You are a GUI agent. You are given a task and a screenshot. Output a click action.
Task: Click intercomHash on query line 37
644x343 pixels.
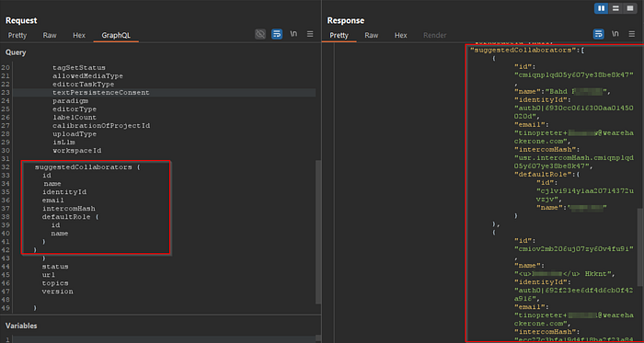click(x=69, y=209)
